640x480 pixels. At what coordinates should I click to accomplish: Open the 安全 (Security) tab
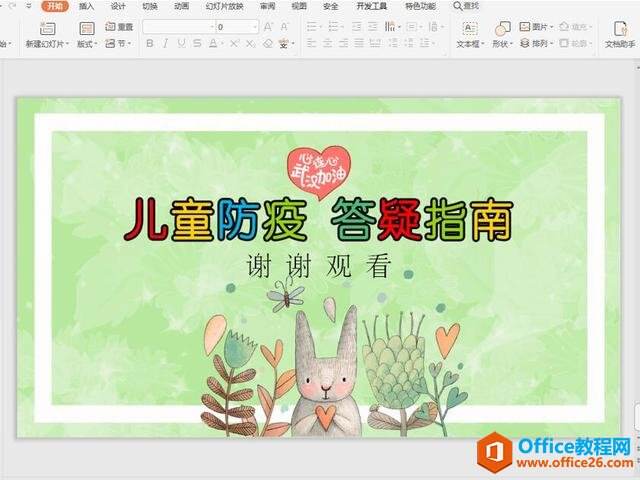331,6
